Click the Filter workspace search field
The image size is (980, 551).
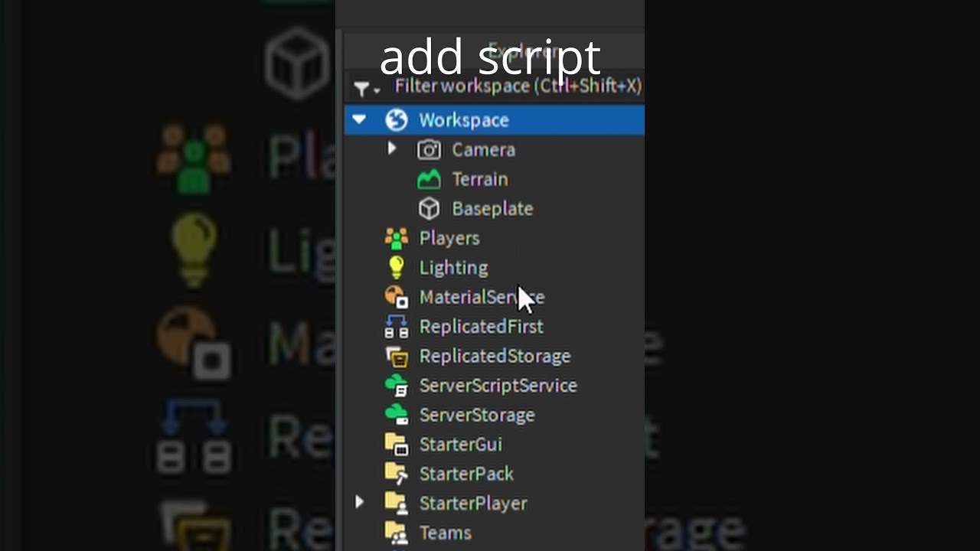[518, 86]
